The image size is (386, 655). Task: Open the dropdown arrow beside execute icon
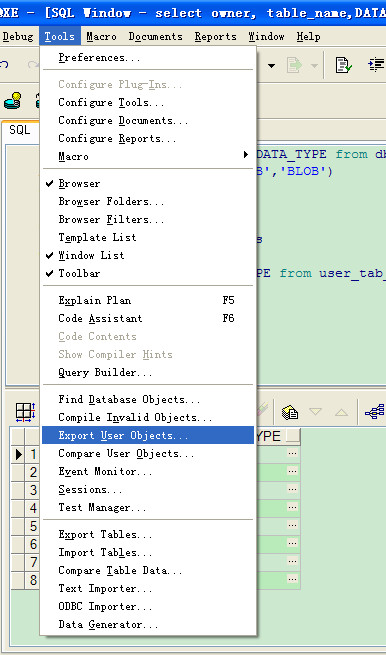click(x=314, y=66)
